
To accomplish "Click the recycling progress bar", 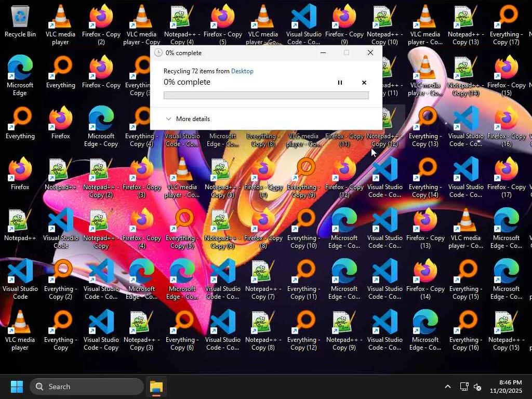I will (266, 96).
